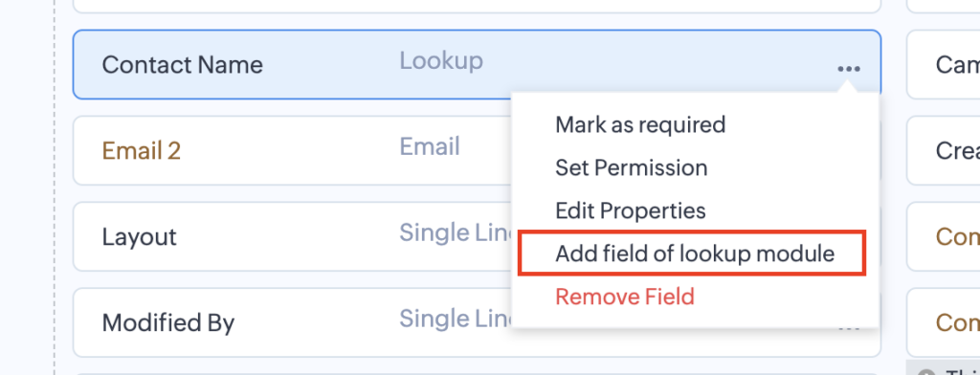Viewport: 980px width, 375px height.
Task: Click the Email type label beside Email 2
Action: click(x=430, y=146)
